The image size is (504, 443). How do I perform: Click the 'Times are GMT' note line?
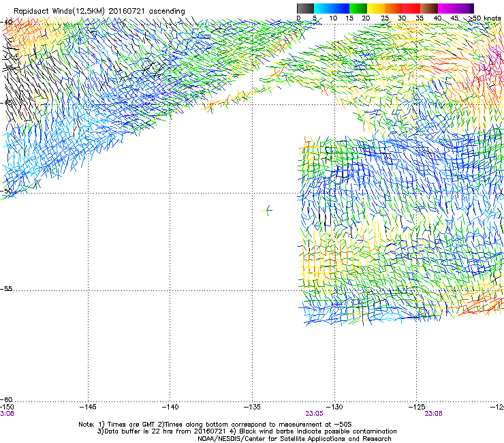[215, 425]
